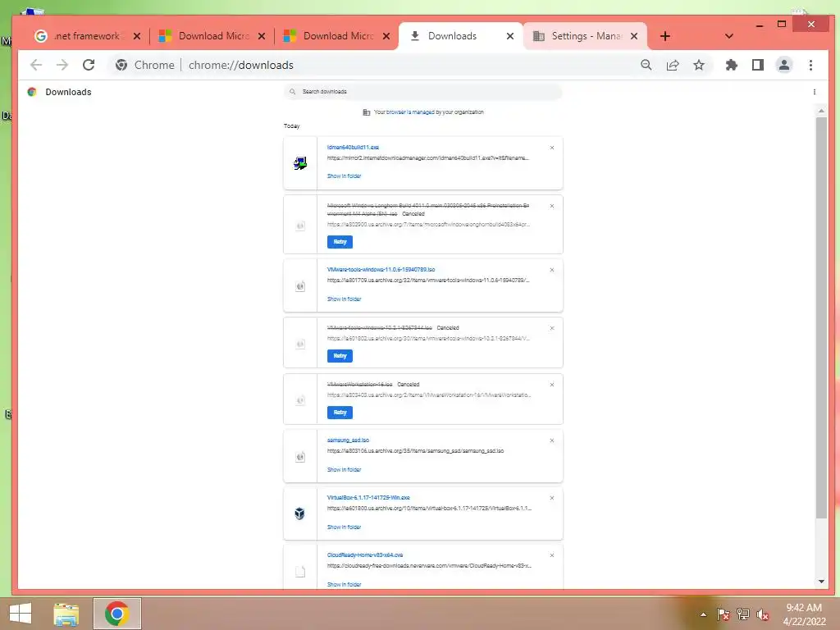Click the idman640build11.exe file icon
Image resolution: width=840 pixels, height=630 pixels.
(300, 163)
